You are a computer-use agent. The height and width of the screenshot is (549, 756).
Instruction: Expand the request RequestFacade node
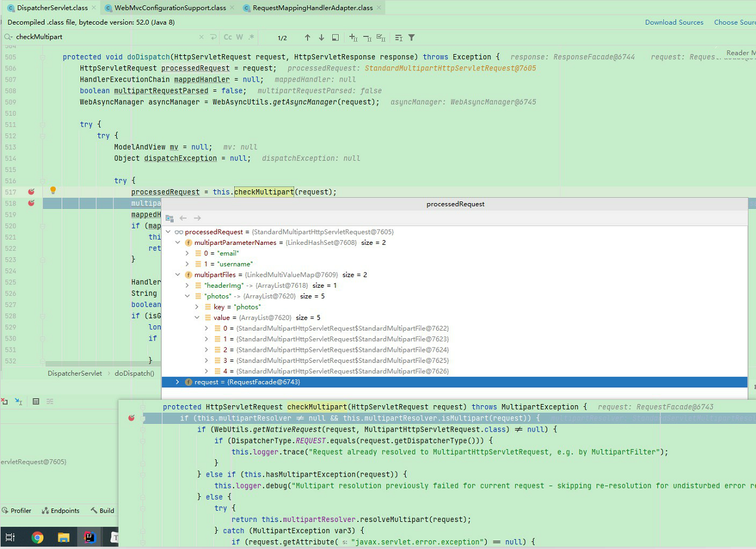pos(177,382)
